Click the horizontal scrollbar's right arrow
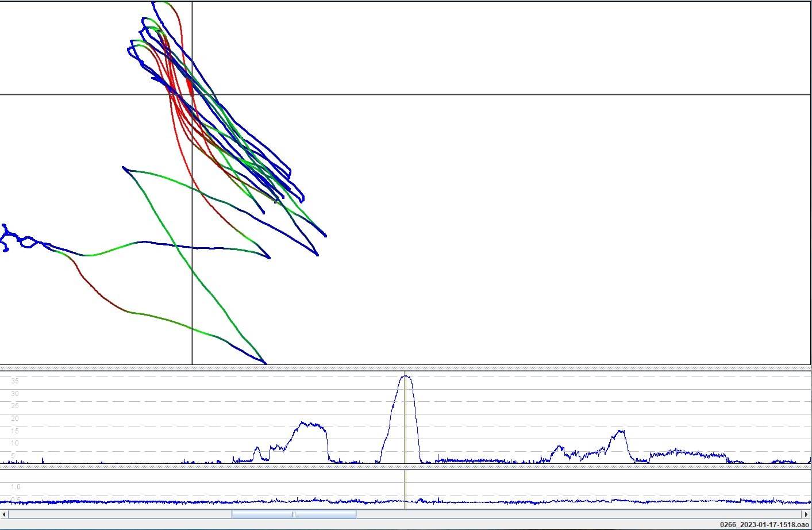Viewport: 812px width, 530px height. click(x=806, y=514)
